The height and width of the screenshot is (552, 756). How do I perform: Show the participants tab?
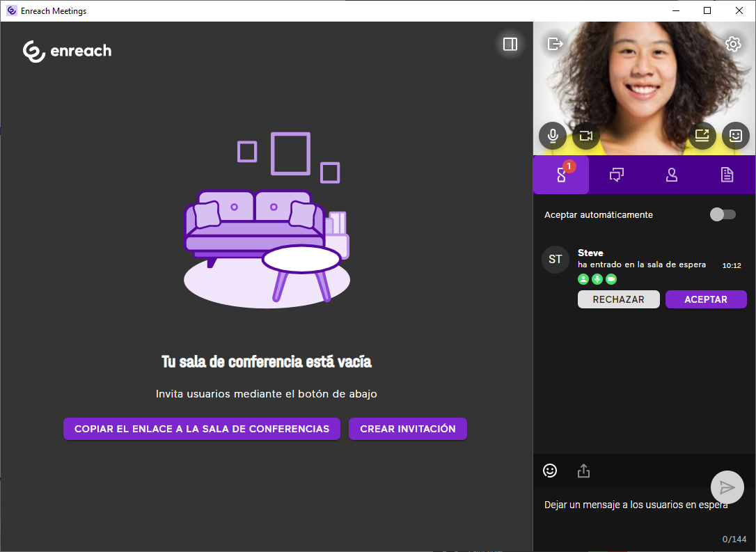click(672, 175)
